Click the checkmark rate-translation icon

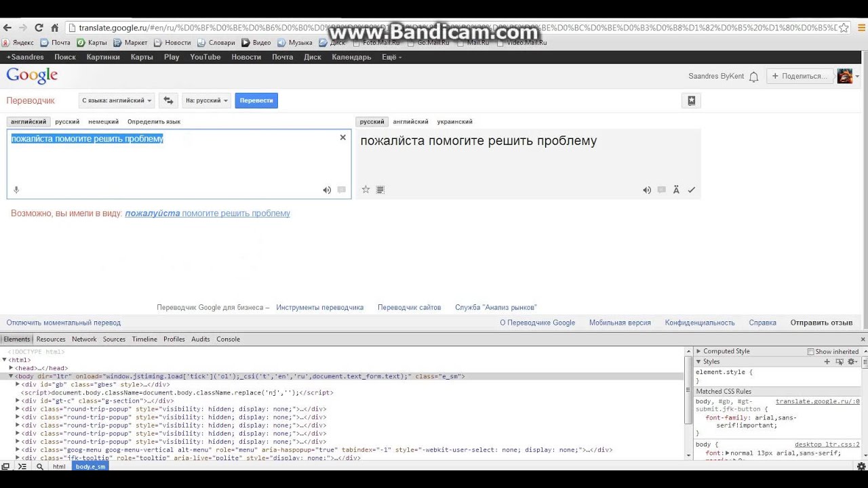click(692, 190)
